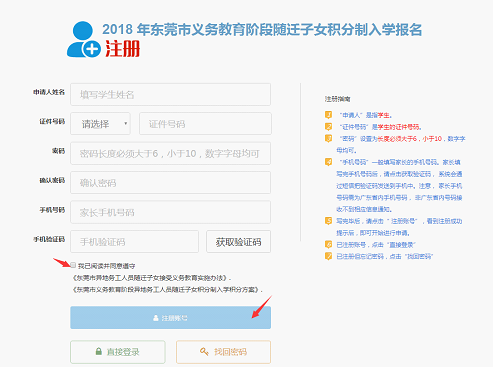Submit with the 注册账号 button
The height and width of the screenshot is (367, 493).
pos(170,318)
